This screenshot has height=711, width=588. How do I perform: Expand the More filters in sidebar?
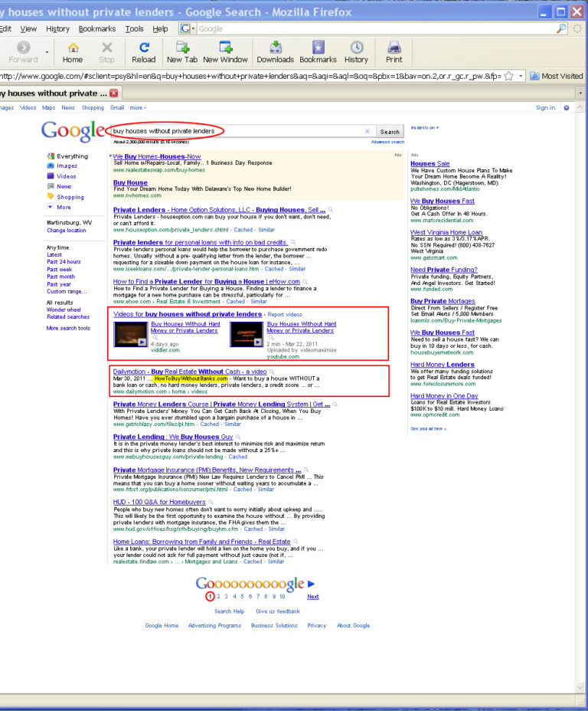(64, 207)
